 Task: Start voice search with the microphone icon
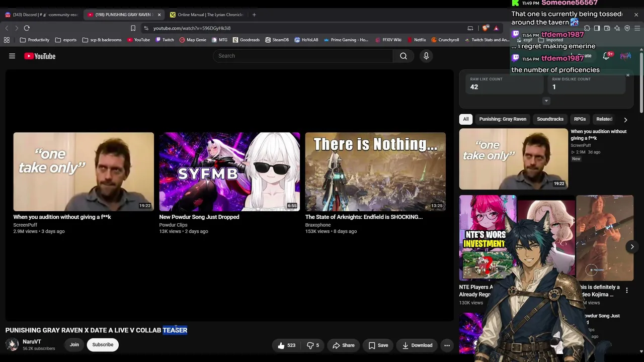coord(426,56)
